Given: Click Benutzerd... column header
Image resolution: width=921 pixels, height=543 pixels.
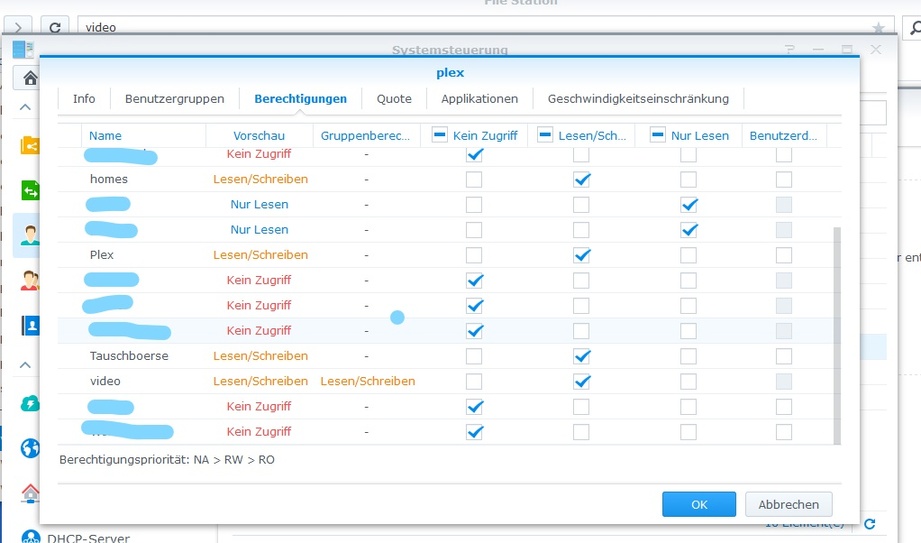Looking at the screenshot, I should coord(784,136).
